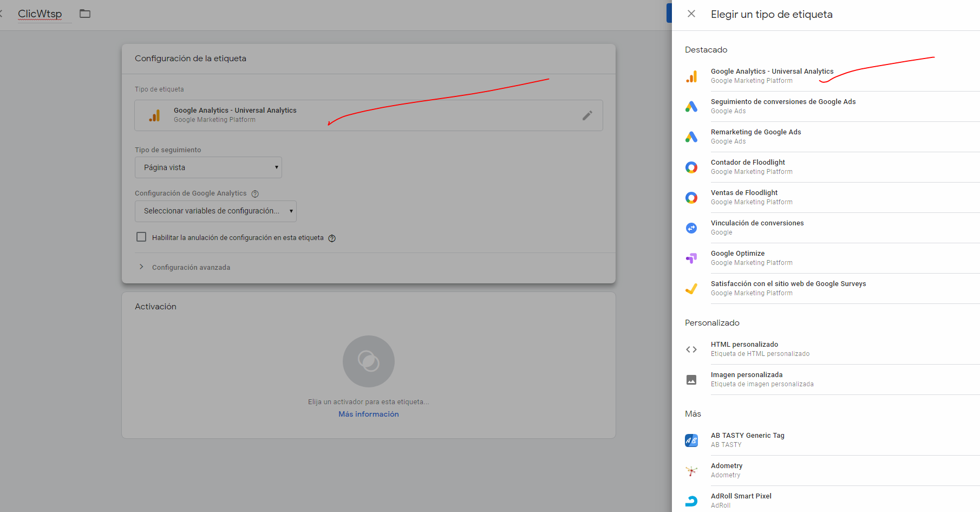The image size is (980, 512).
Task: Enable the configuration override checkbox
Action: [x=141, y=237]
